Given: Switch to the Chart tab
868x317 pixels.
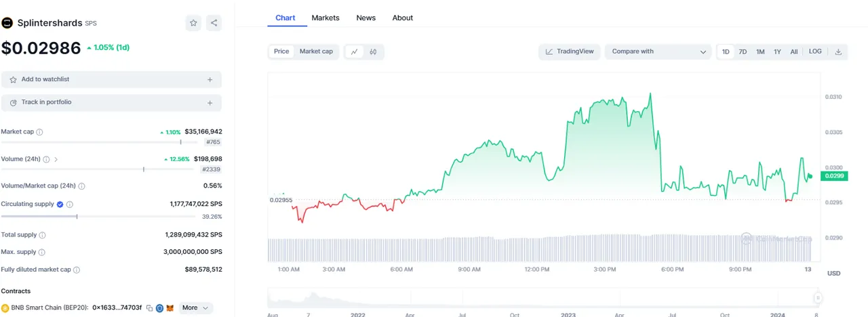Looking at the screenshot, I should (285, 18).
